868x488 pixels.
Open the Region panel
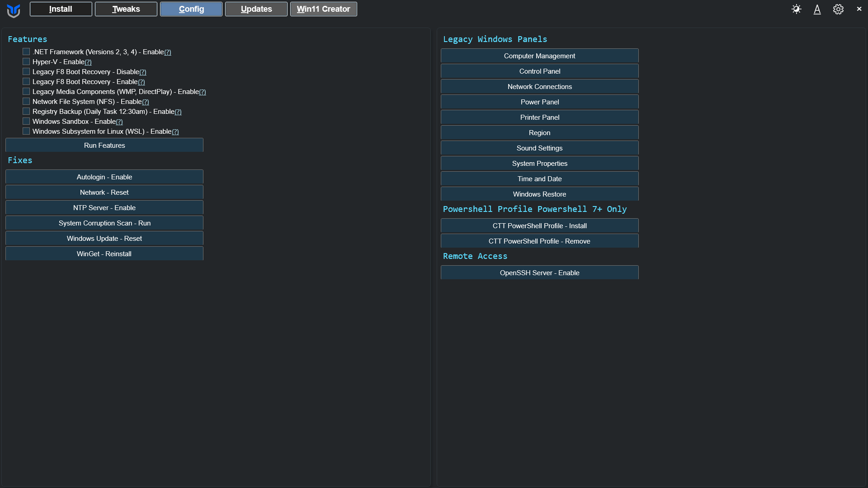click(540, 133)
